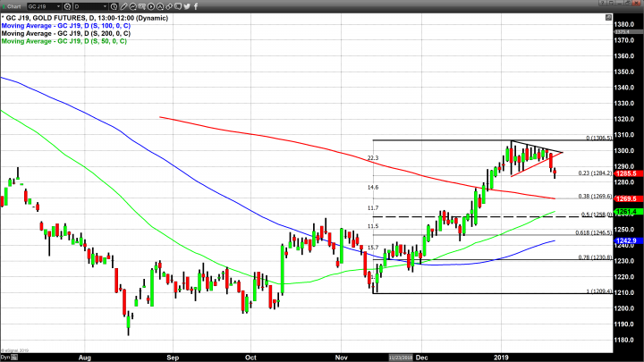Click the green 1261.4 price tag
Image resolution: width=644 pixels, height=362 pixels.
[x=629, y=212]
